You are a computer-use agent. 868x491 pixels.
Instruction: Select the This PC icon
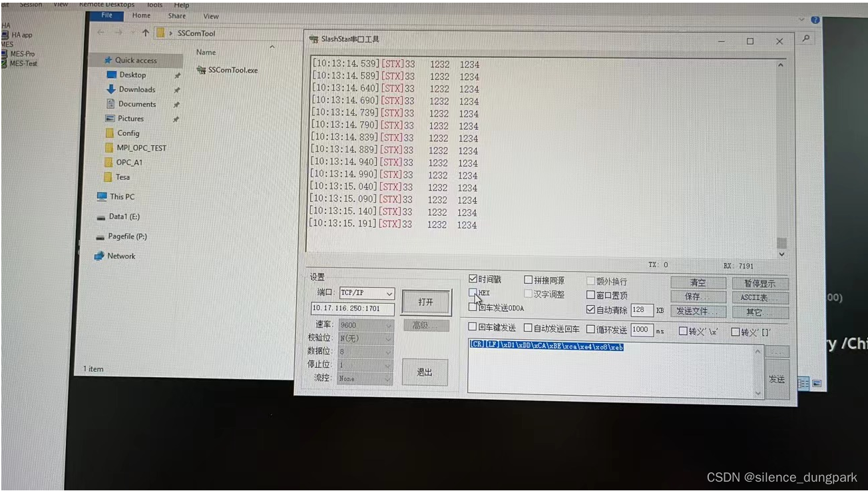click(x=104, y=197)
